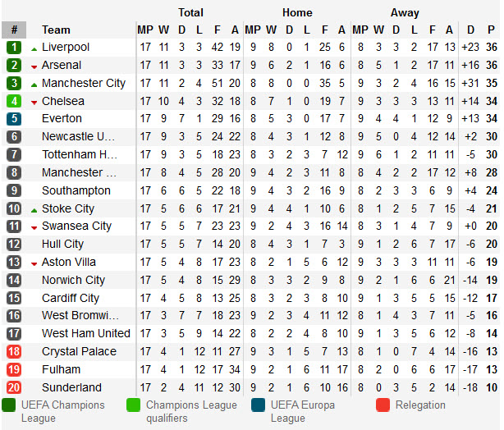Click the green up arrow beside Stoke City

click(x=34, y=209)
